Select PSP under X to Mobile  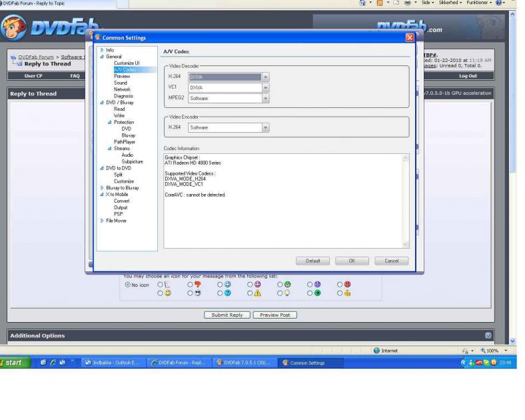pyautogui.click(x=118, y=214)
